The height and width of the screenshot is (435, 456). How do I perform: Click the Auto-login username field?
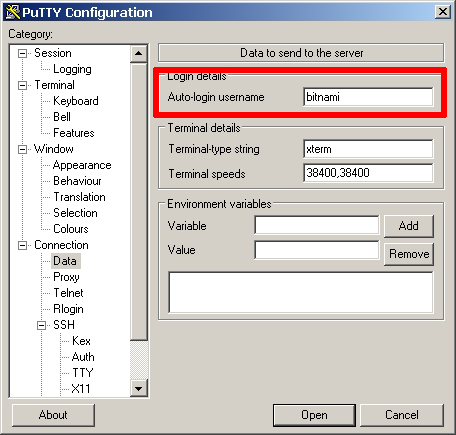click(x=368, y=97)
